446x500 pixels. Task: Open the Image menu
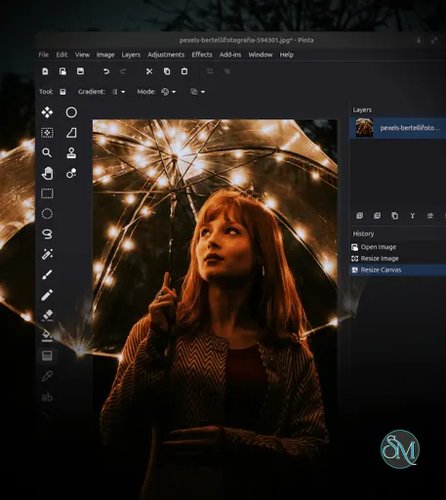pos(105,55)
